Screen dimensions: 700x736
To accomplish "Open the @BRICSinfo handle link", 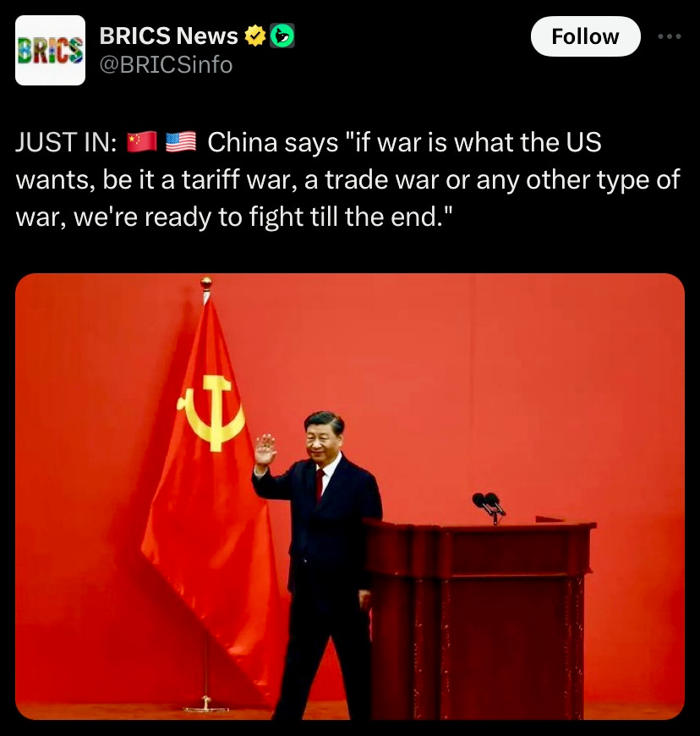I will pos(166,65).
